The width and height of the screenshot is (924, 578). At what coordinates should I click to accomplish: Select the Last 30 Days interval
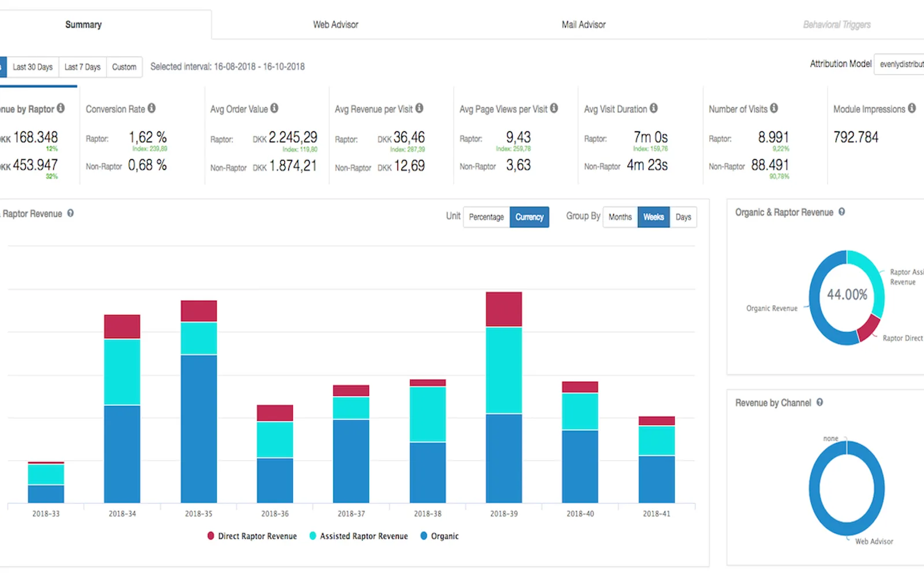(33, 67)
